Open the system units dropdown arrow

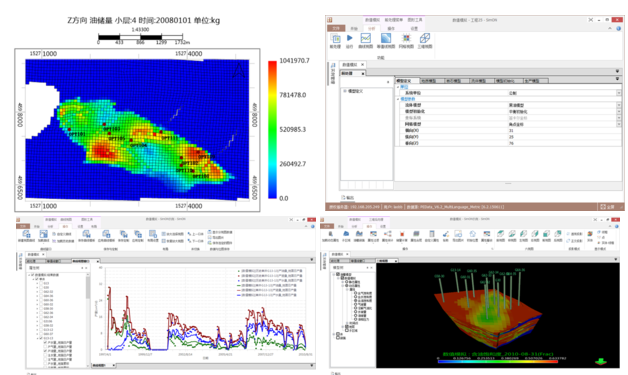tap(619, 93)
